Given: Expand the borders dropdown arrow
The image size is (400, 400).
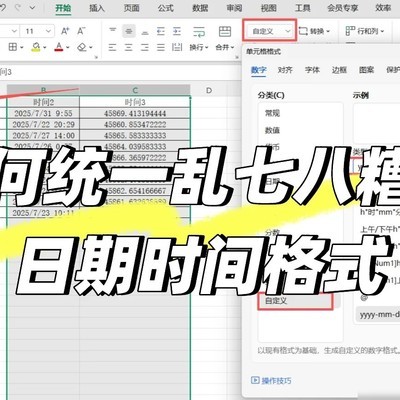Looking at the screenshot, I should tap(22, 47).
